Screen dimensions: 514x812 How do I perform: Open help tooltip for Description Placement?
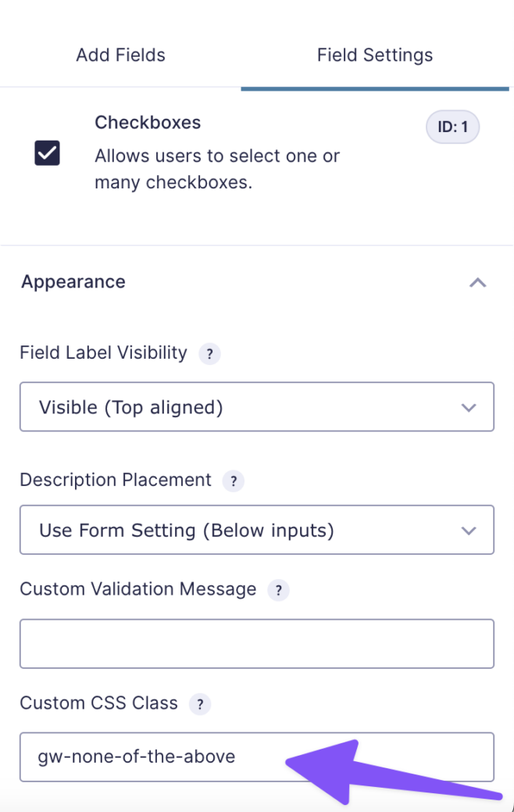tap(234, 481)
